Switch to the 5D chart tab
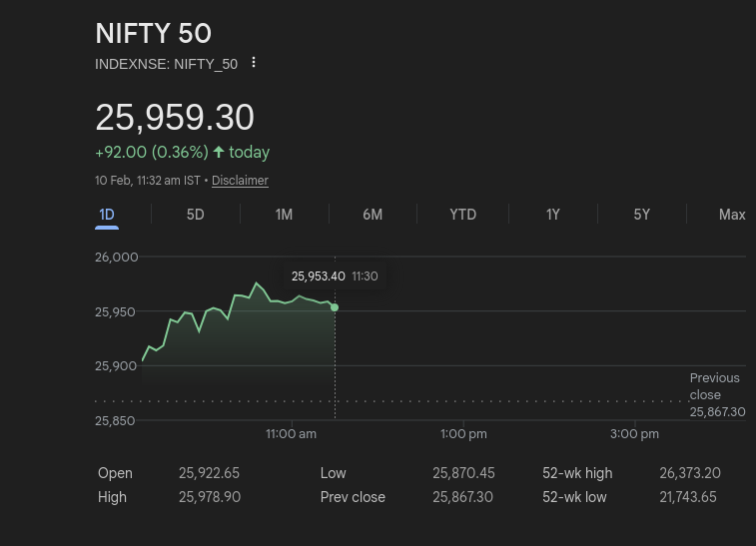 tap(195, 215)
